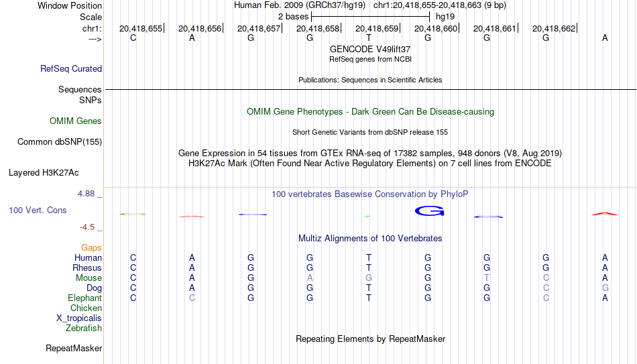
Task: Click the C base in the Rhesus row
Action: click(133, 267)
